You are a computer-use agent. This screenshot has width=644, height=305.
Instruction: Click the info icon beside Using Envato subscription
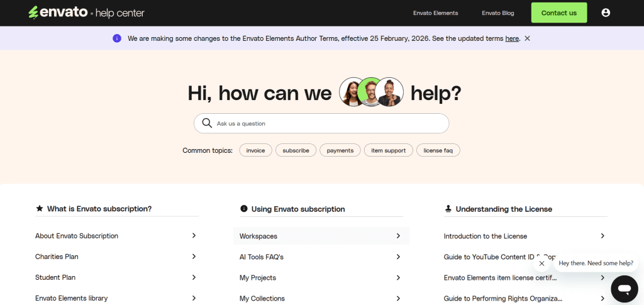click(x=244, y=209)
